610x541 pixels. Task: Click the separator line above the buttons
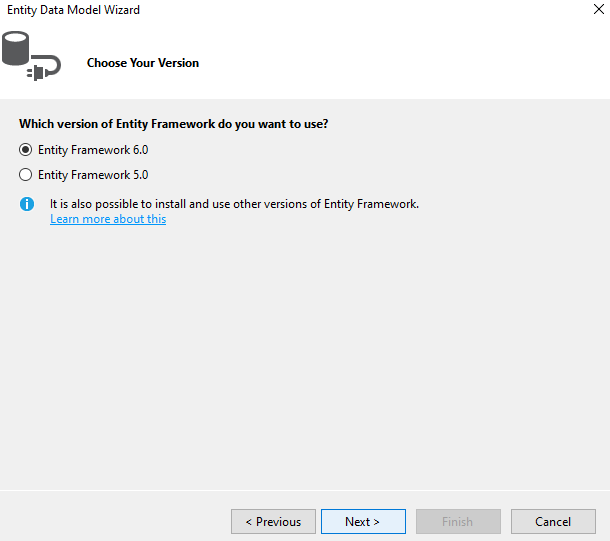point(305,490)
